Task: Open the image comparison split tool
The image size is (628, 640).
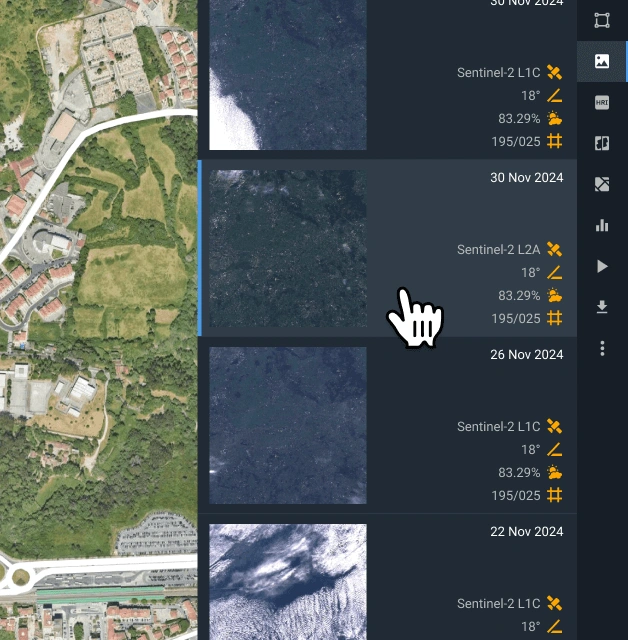Action: coord(602,143)
